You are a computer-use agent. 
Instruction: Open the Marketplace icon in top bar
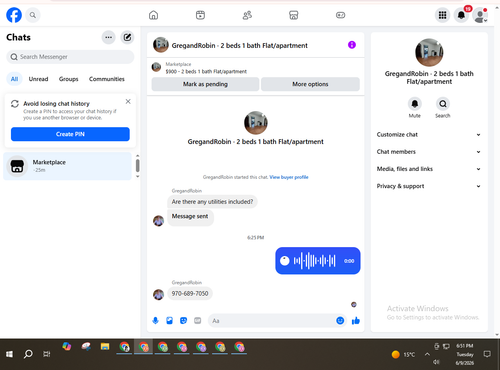coord(294,15)
